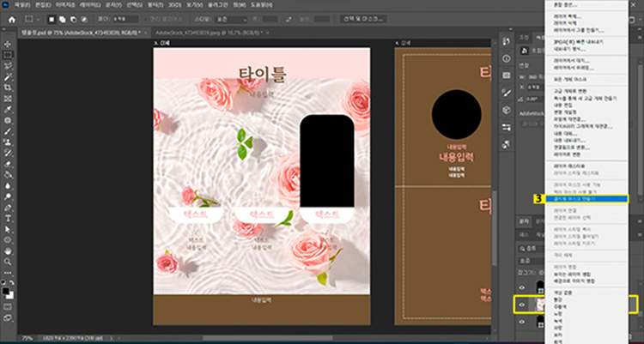Toggle eye icon of bottom layer
This screenshot has width=644, height=344.
[x=521, y=320]
